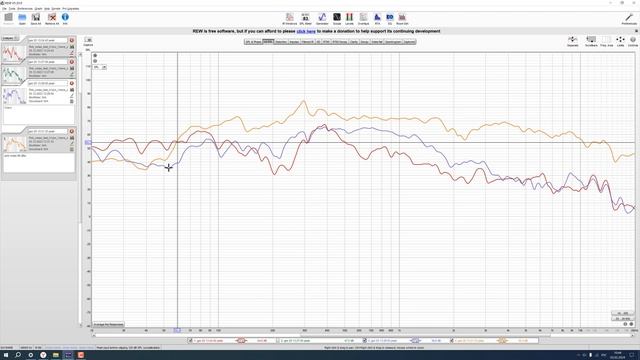Follow the donation click here link
This screenshot has height=360, width=640.
pos(306,31)
